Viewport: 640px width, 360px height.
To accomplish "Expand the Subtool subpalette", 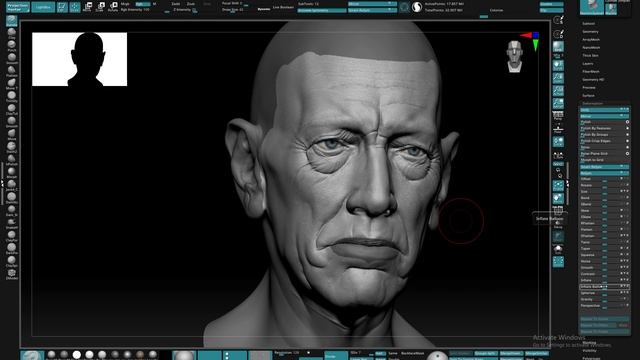I will coord(589,24).
